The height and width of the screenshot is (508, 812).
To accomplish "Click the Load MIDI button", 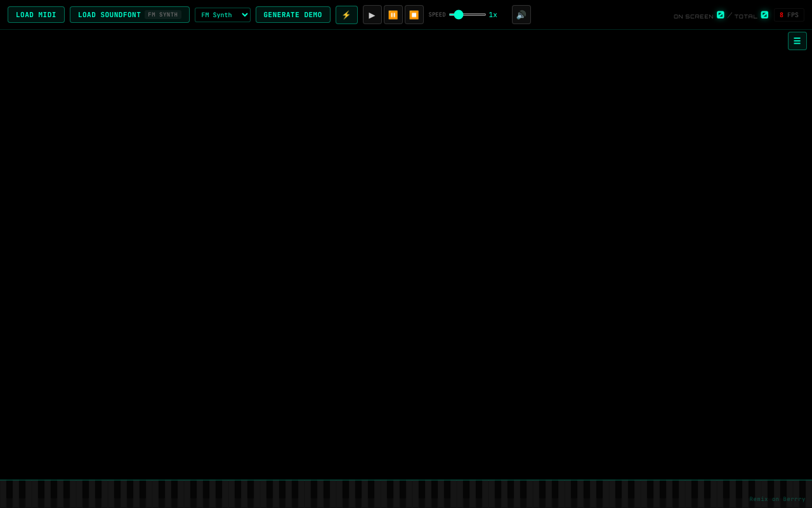I will (x=36, y=15).
